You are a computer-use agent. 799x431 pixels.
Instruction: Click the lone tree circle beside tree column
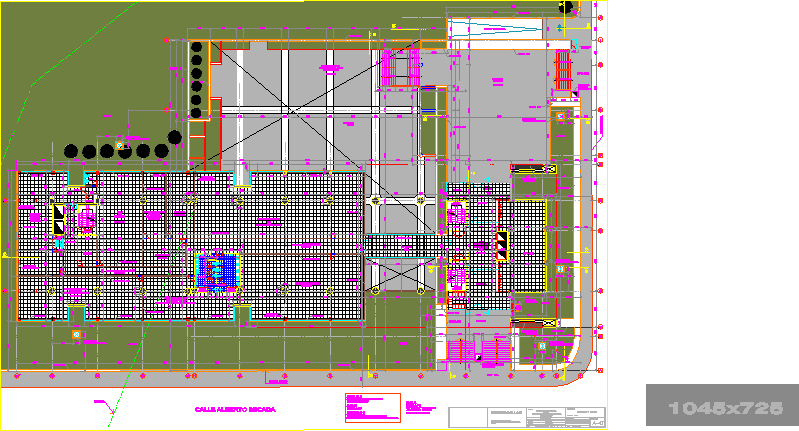tap(175, 136)
